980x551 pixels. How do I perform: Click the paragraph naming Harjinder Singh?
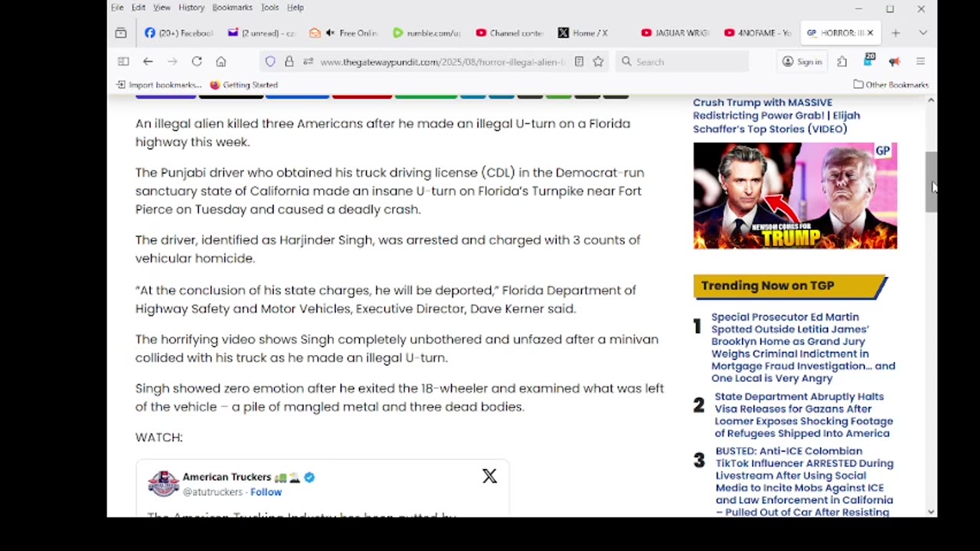387,249
